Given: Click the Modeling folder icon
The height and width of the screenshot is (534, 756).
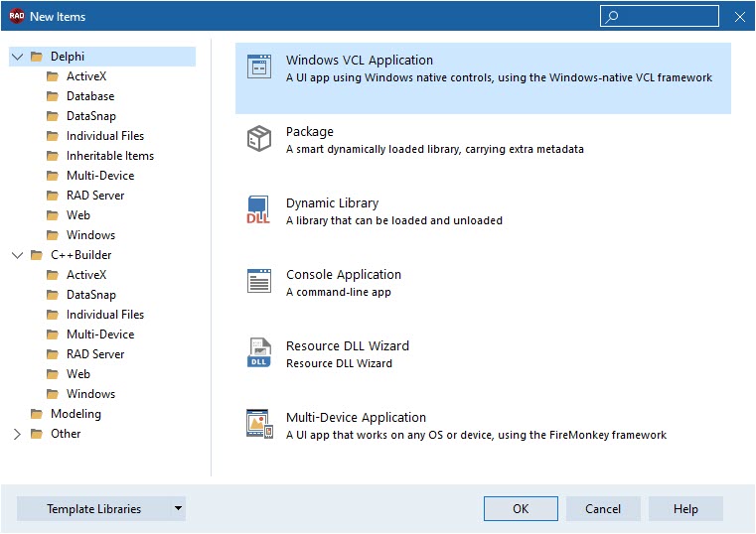Looking at the screenshot, I should coord(37,414).
